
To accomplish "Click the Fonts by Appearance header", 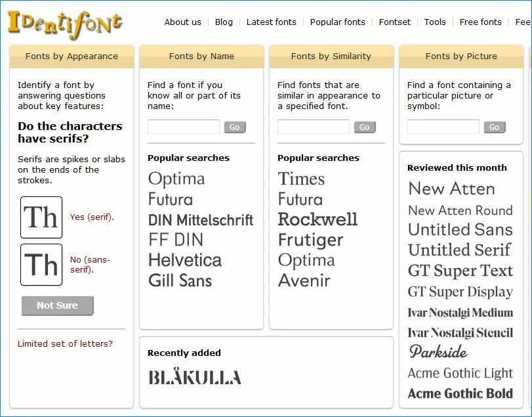I will pyautogui.click(x=72, y=56).
